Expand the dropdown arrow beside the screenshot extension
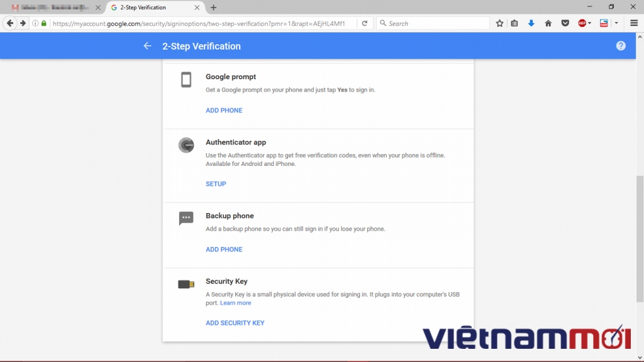This screenshot has height=362, width=644. (616, 23)
